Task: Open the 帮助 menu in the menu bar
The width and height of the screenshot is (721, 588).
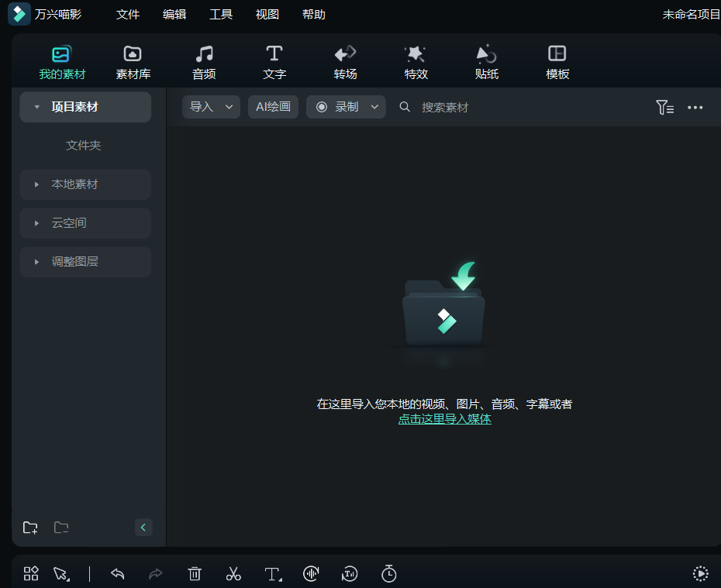Action: (x=314, y=14)
